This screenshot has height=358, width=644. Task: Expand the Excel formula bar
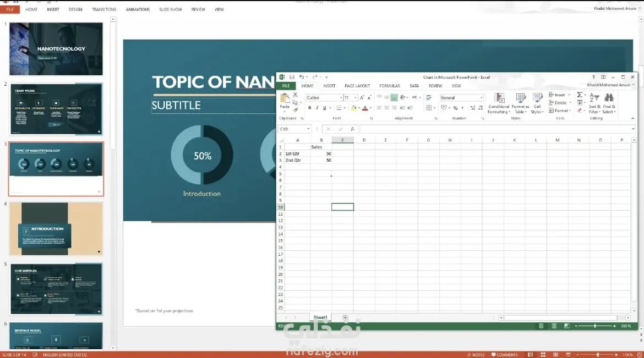click(x=633, y=129)
